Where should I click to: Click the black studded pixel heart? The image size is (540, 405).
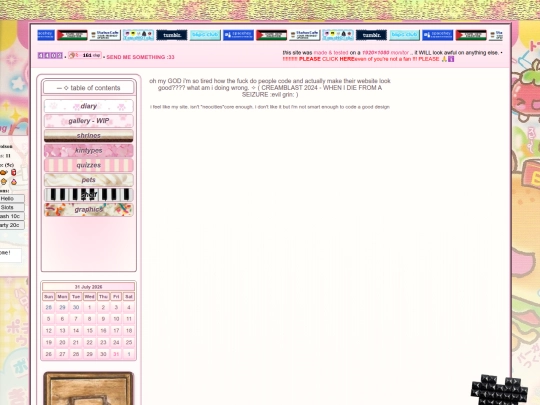pos(499,390)
